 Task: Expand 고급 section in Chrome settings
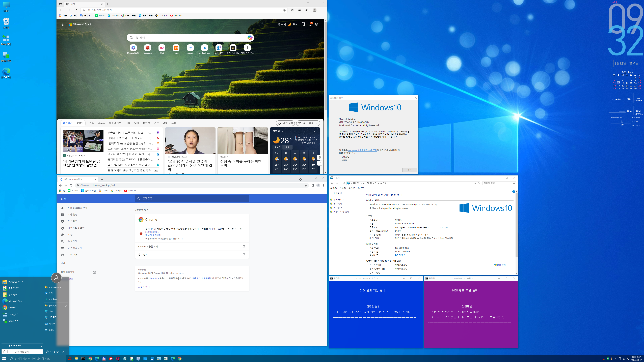point(78,263)
